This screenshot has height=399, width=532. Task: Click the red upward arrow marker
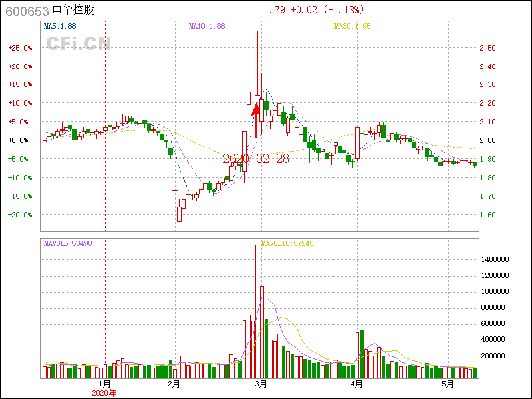pyautogui.click(x=256, y=120)
